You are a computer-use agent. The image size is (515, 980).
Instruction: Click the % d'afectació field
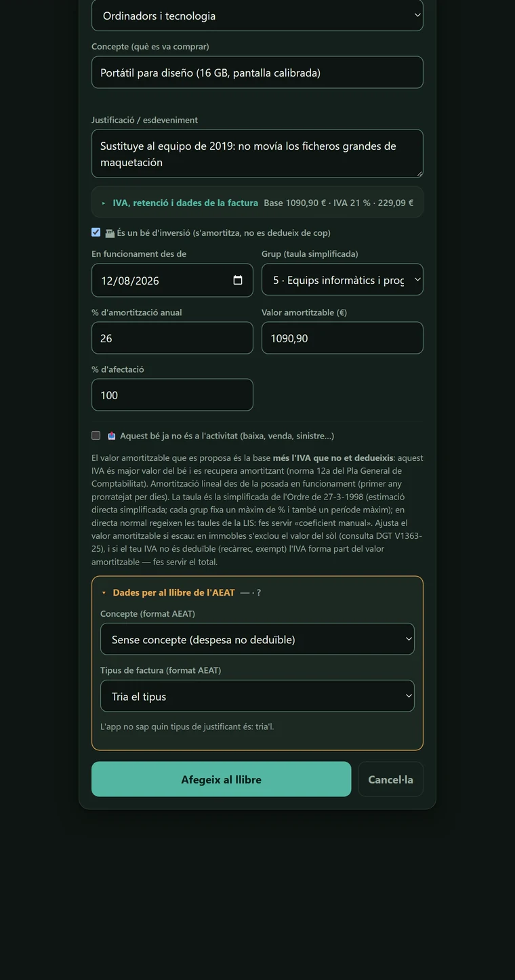[x=172, y=395]
